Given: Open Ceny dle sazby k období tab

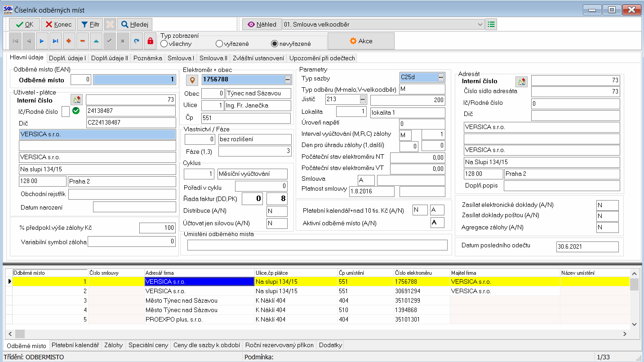Looking at the screenshot, I should [x=207, y=345].
